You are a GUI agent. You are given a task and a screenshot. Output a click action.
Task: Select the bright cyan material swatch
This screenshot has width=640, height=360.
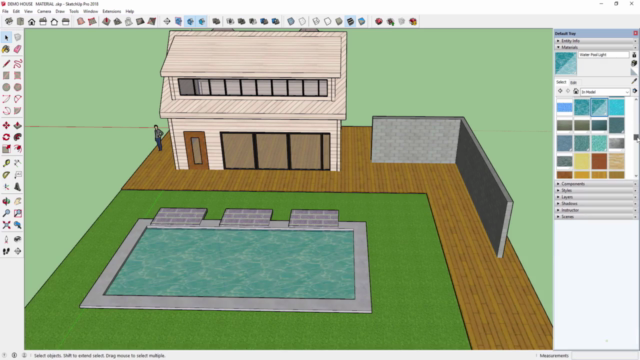coord(616,107)
